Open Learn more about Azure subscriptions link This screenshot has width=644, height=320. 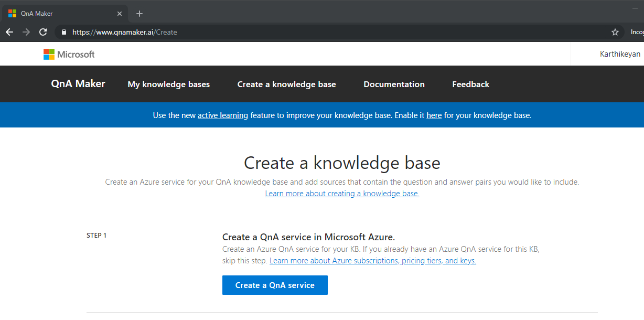373,261
